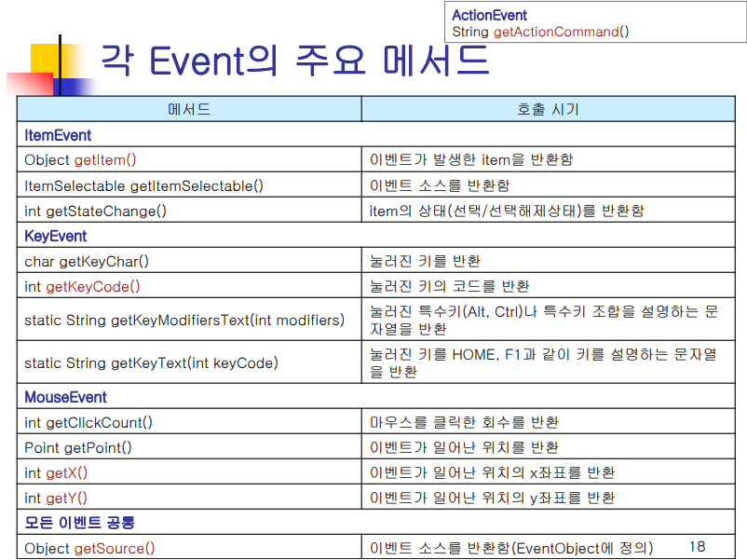Click '눌러진 키의 코드를 반환' description
Screen dimensions: 747x560
click(x=449, y=286)
